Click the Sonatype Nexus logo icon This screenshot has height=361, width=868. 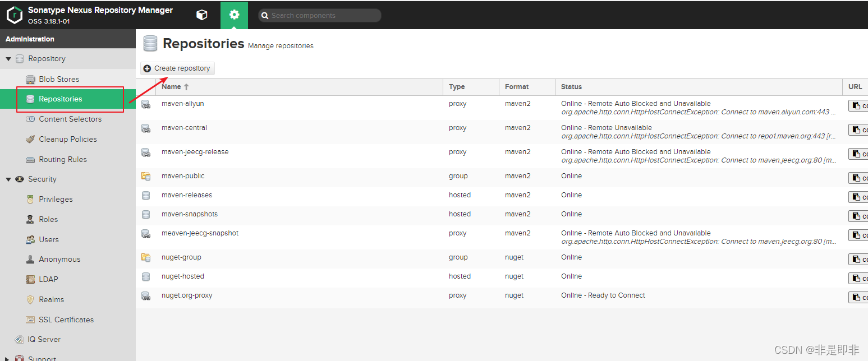(x=15, y=15)
